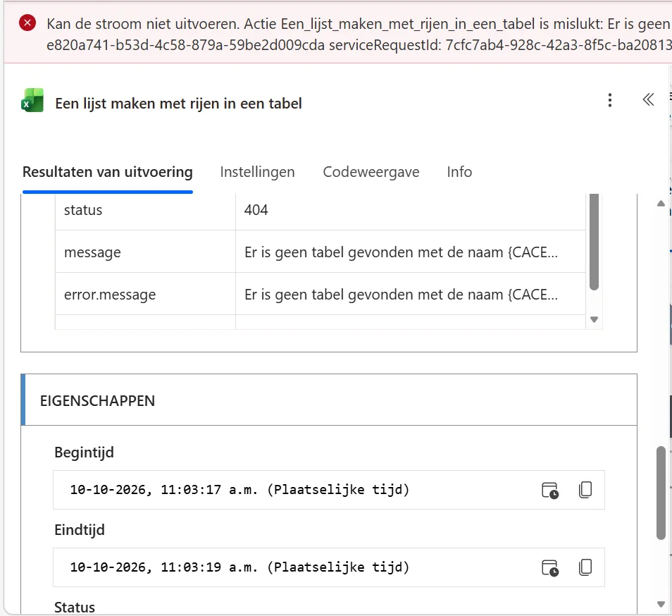Screen dimensions: 672x616
Task: Click the output table scroll down arrow
Action: tap(594, 319)
